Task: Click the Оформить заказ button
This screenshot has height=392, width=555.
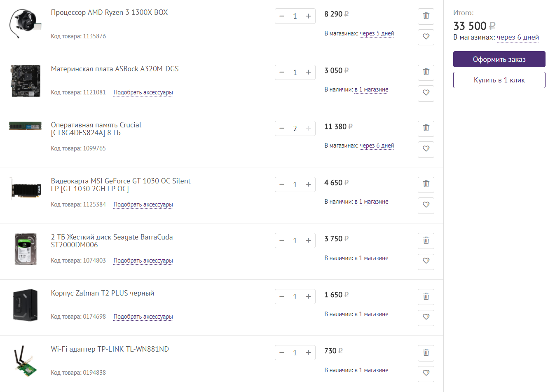Action: 499,59
